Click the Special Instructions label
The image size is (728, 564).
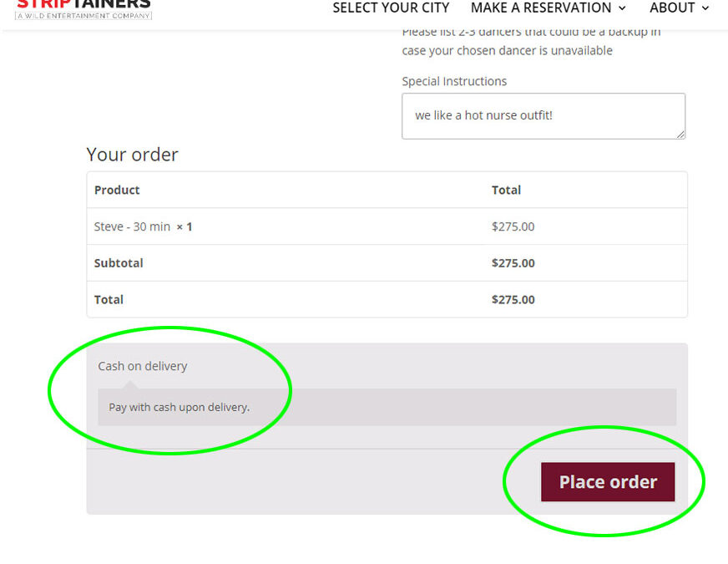pyautogui.click(x=454, y=81)
